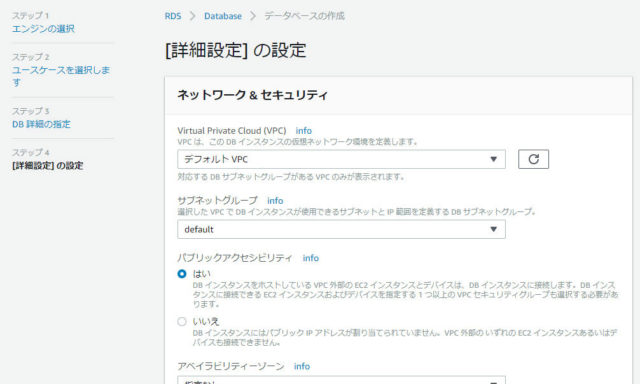Click the subnet group dropdown arrow

(x=493, y=229)
